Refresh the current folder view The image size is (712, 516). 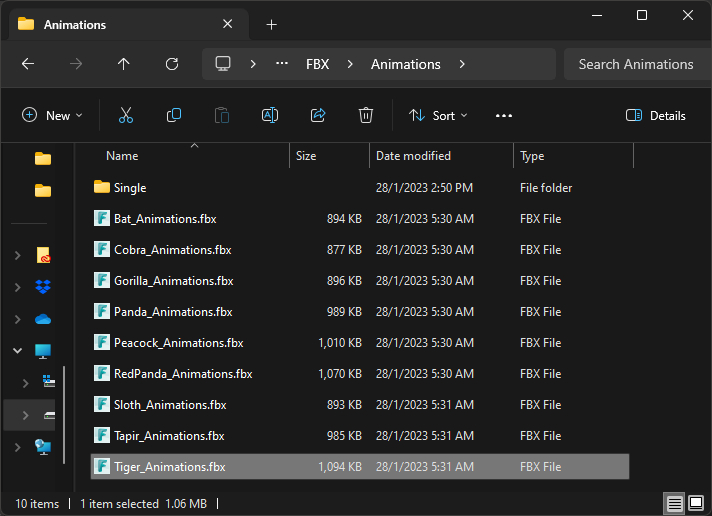pos(172,64)
